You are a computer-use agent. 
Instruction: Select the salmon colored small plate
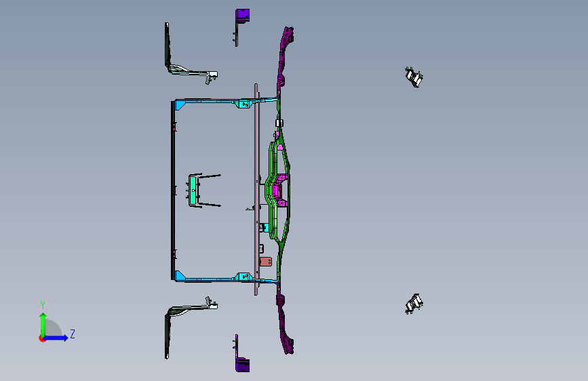point(266,262)
